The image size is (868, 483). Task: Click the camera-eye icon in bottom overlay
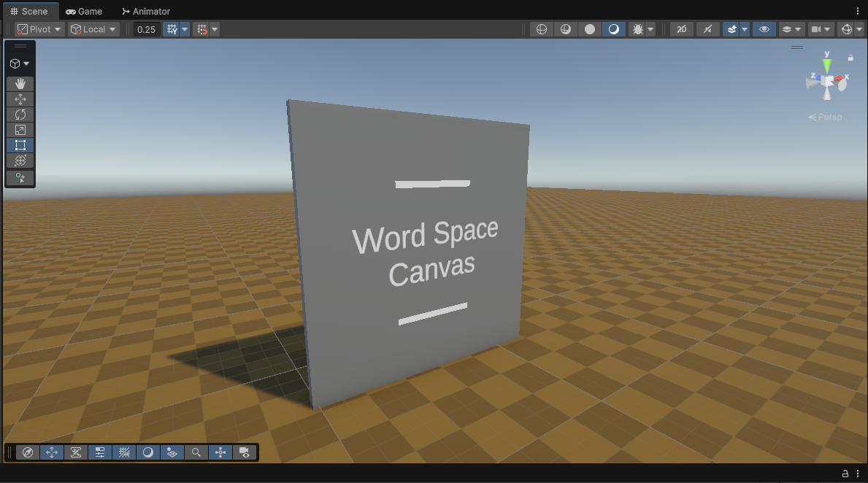click(x=244, y=452)
